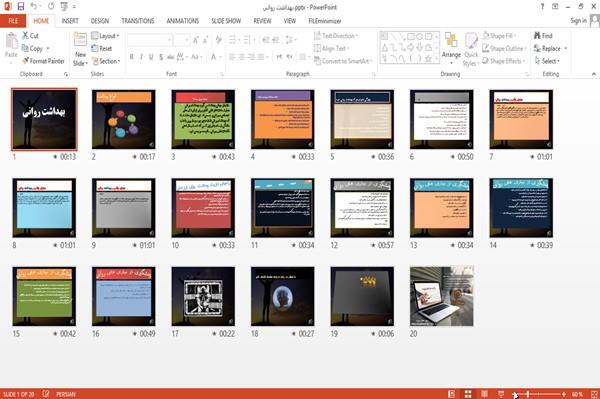
Task: Click the Undo arrow icon
Action: 34,6
